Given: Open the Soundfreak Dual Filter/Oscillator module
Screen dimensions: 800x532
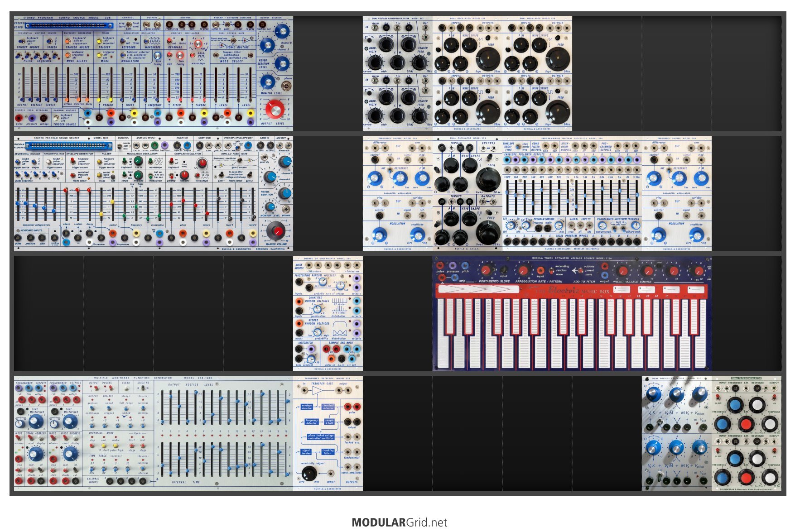Looking at the screenshot, I should [x=747, y=433].
